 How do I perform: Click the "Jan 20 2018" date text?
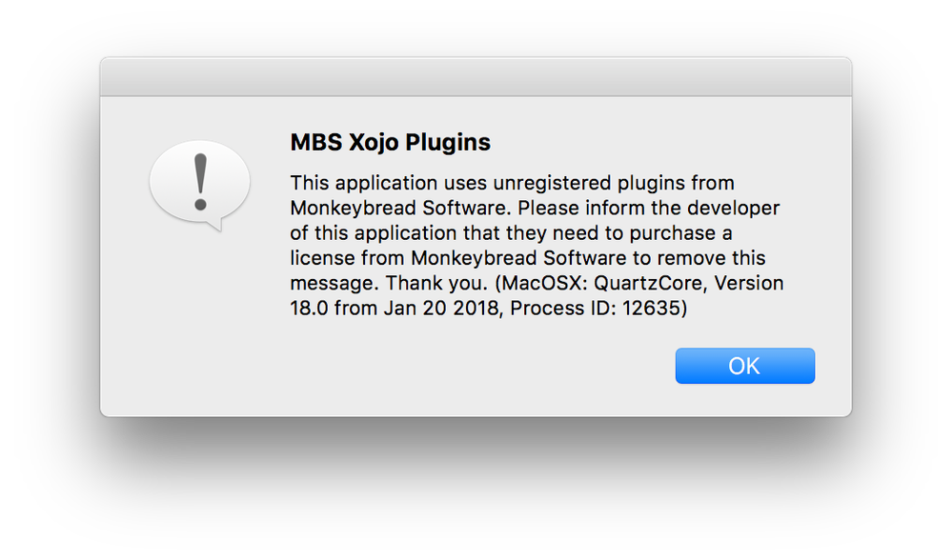tap(442, 309)
